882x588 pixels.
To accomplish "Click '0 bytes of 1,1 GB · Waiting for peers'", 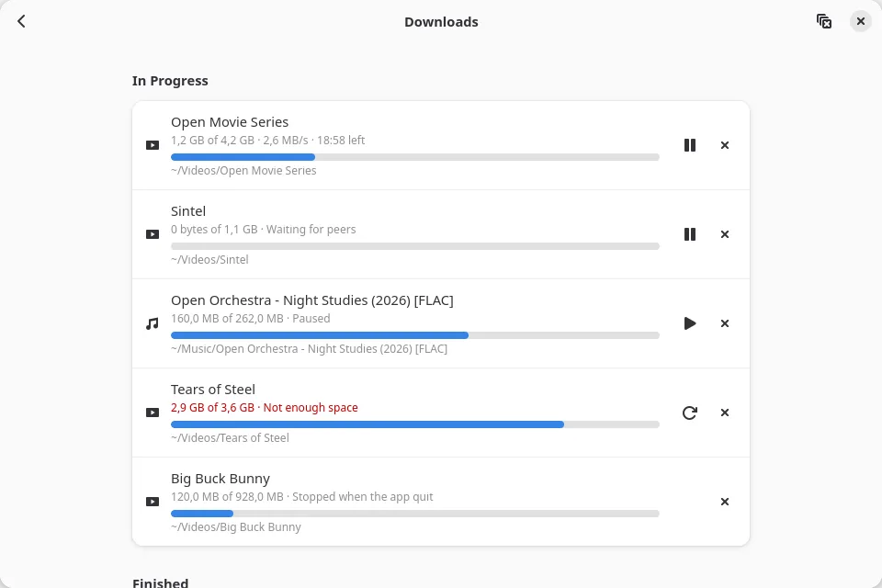I will pyautogui.click(x=264, y=230).
